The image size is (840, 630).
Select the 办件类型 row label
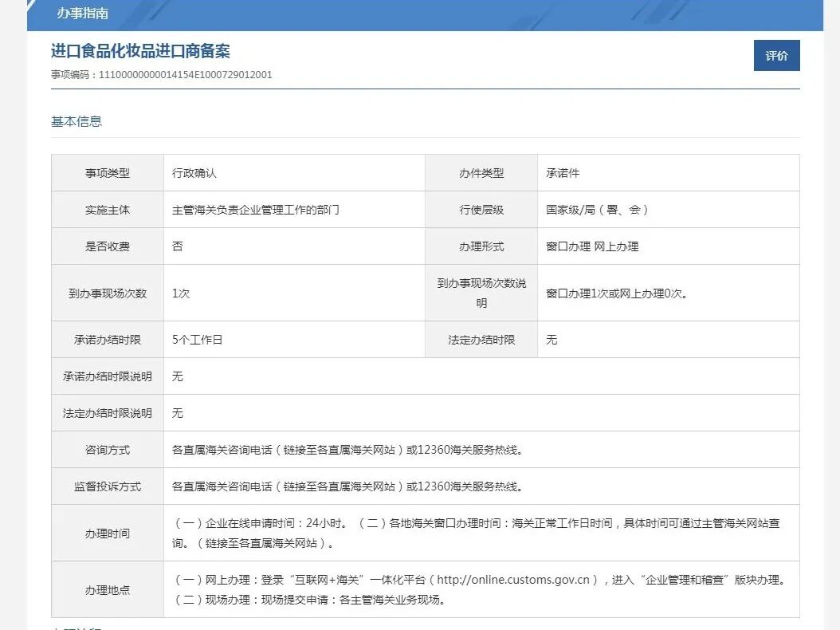(481, 172)
